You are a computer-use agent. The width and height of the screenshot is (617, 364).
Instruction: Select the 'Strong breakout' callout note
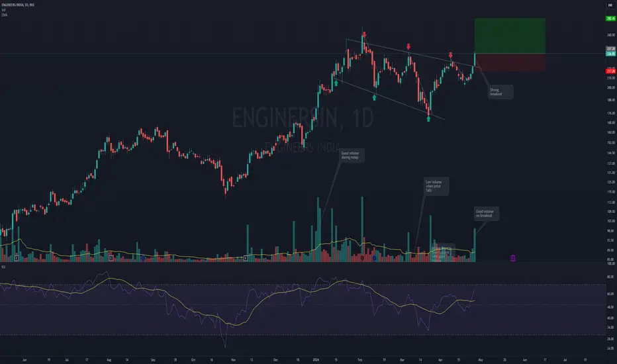(500, 92)
